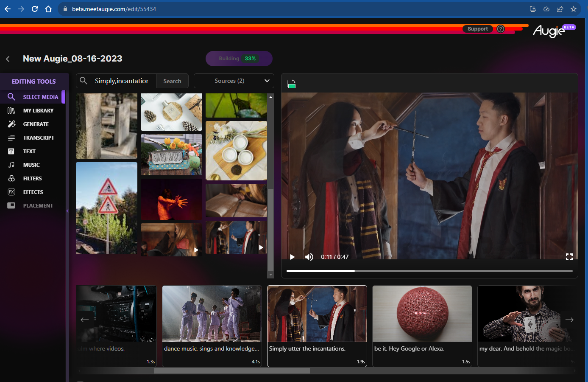
Task: Click the aspect ratio icon above video preview
Action: (291, 84)
